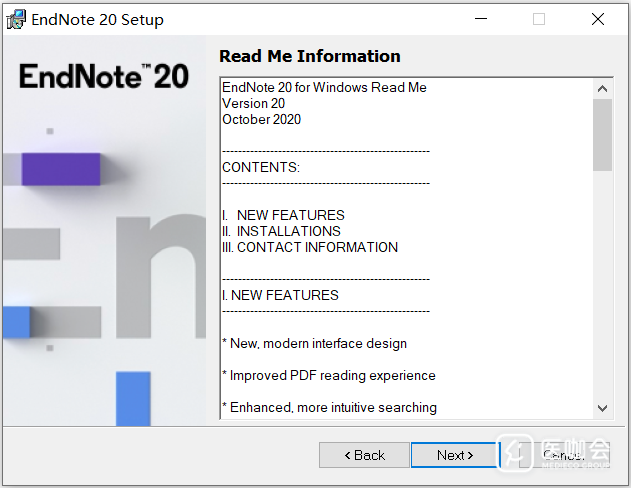Click the EndNote 20 logo in banner
This screenshot has height=488, width=631.
tap(103, 77)
